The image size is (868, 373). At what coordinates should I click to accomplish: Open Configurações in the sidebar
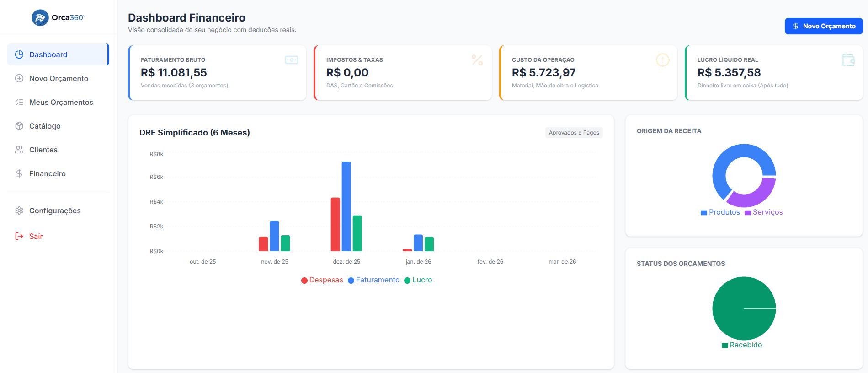tap(58, 211)
